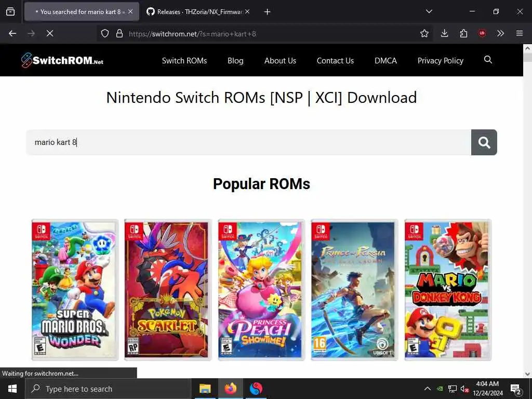Close the THZoria NX_Firmware tab
532x399 pixels.
(x=247, y=11)
